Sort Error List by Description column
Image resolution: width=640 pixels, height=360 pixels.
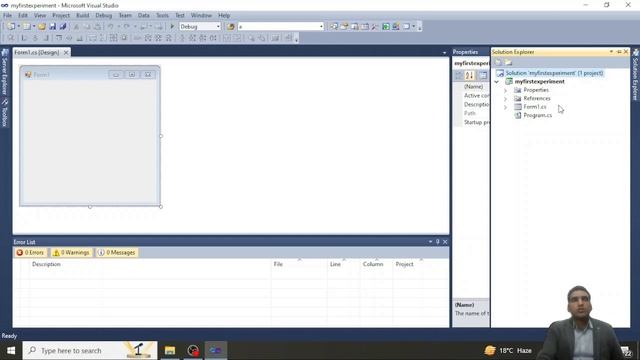tap(46, 264)
